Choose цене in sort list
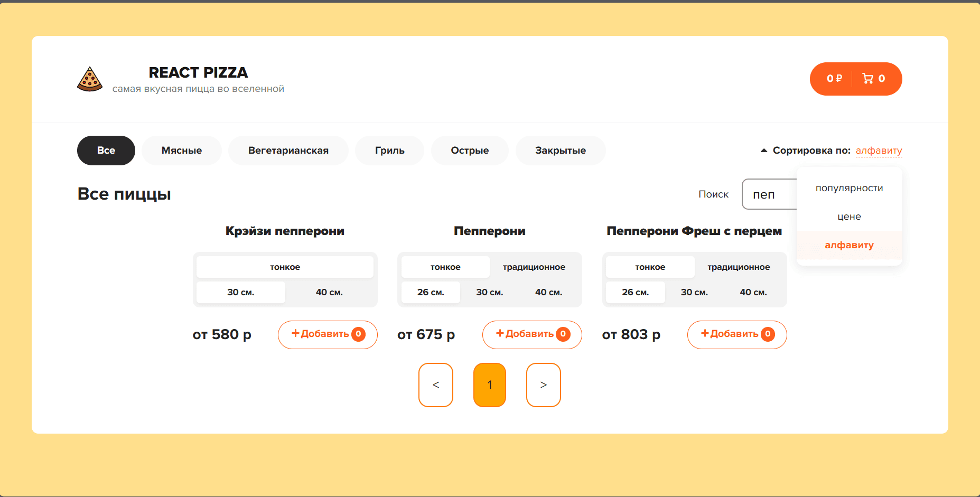Viewport: 980px width, 497px height. (849, 217)
